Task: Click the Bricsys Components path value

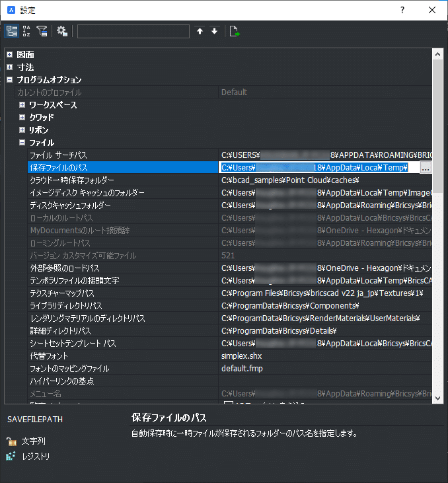Action: tap(290, 306)
